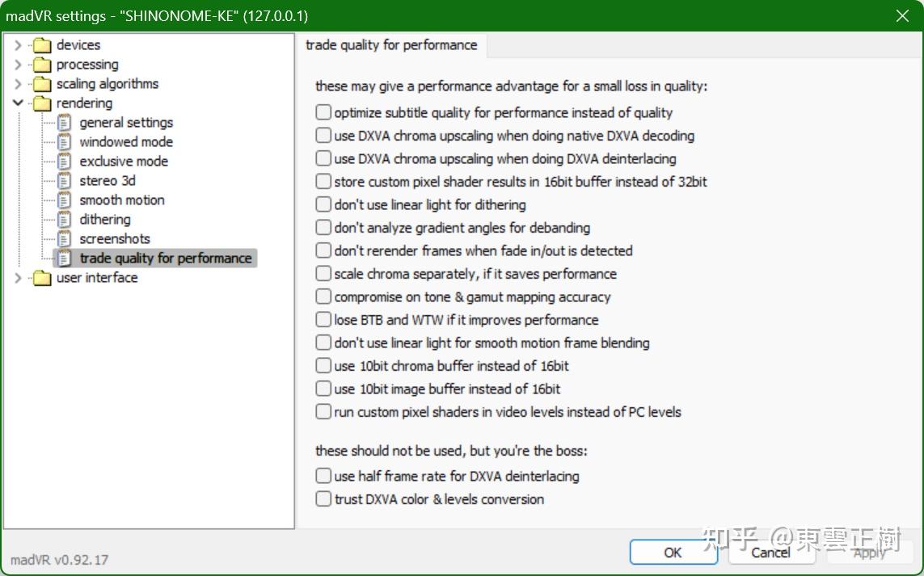Click the OK button
Screen dimensions: 924x576
[673, 553]
